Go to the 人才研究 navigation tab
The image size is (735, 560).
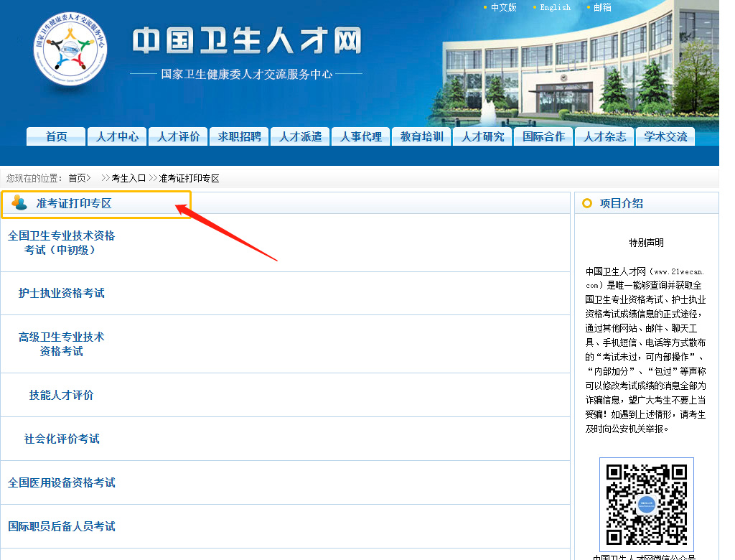[x=483, y=136]
